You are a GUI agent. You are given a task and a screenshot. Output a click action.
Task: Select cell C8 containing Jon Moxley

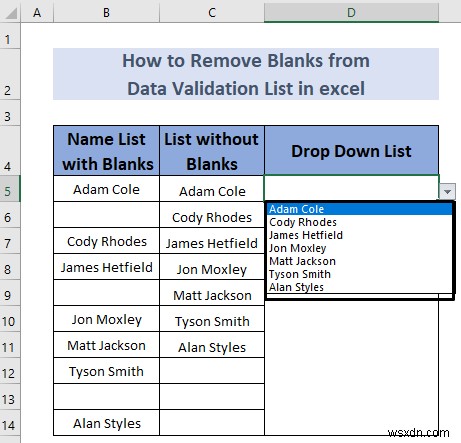[212, 267]
